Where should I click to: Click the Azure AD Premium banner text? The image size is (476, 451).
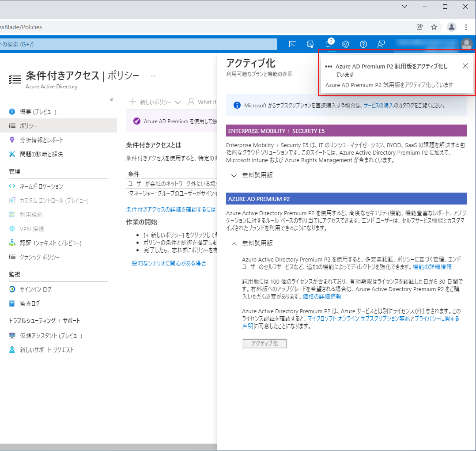coord(180,121)
